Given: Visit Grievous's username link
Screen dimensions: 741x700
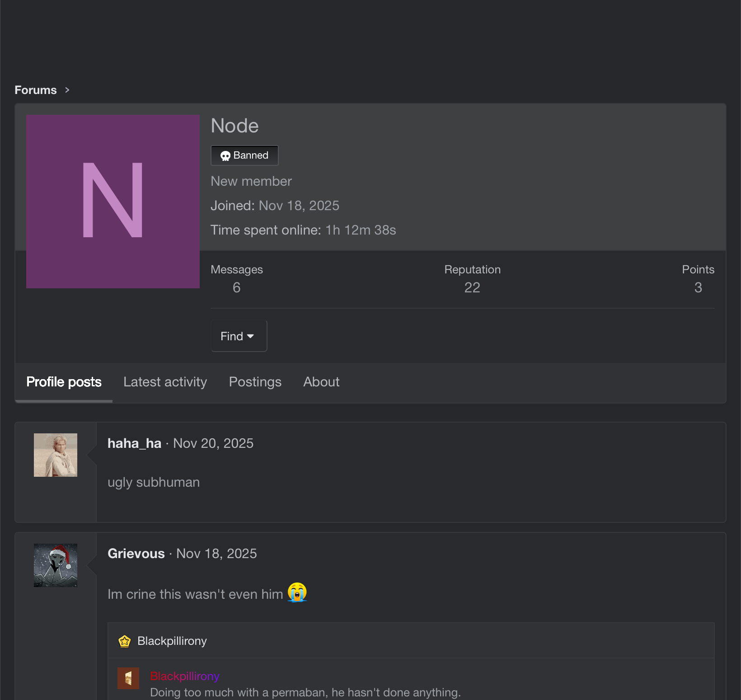Looking at the screenshot, I should (x=136, y=554).
